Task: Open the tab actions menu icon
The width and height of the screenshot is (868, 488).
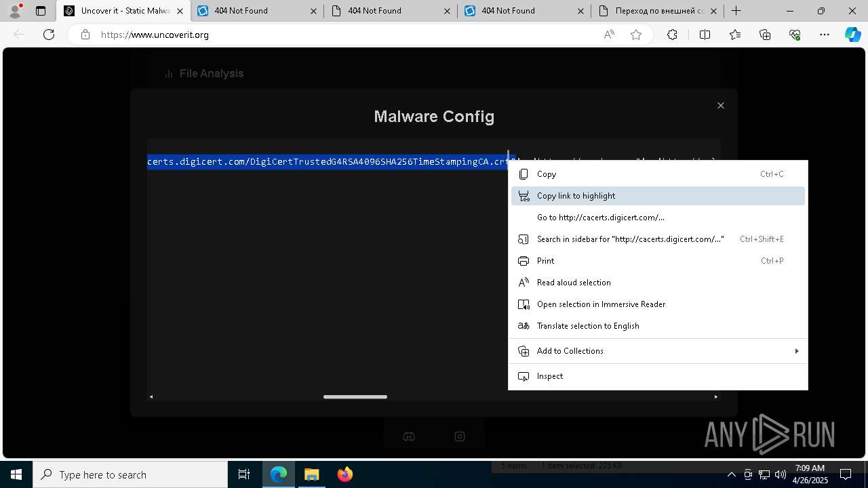Action: click(41, 11)
